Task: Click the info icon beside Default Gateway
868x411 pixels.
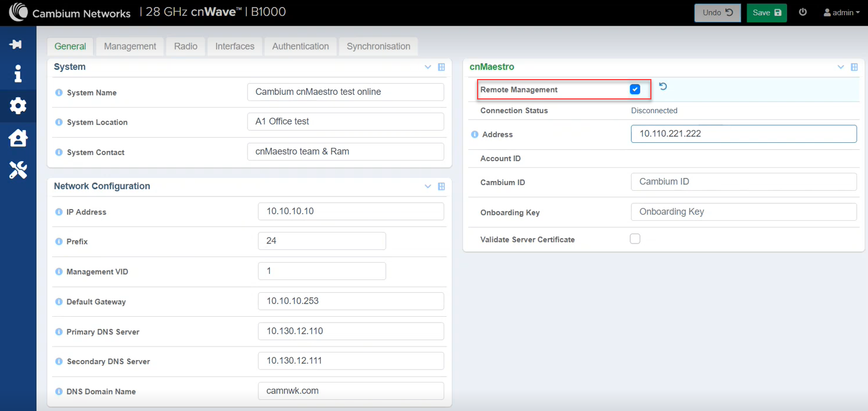Action: pyautogui.click(x=59, y=302)
